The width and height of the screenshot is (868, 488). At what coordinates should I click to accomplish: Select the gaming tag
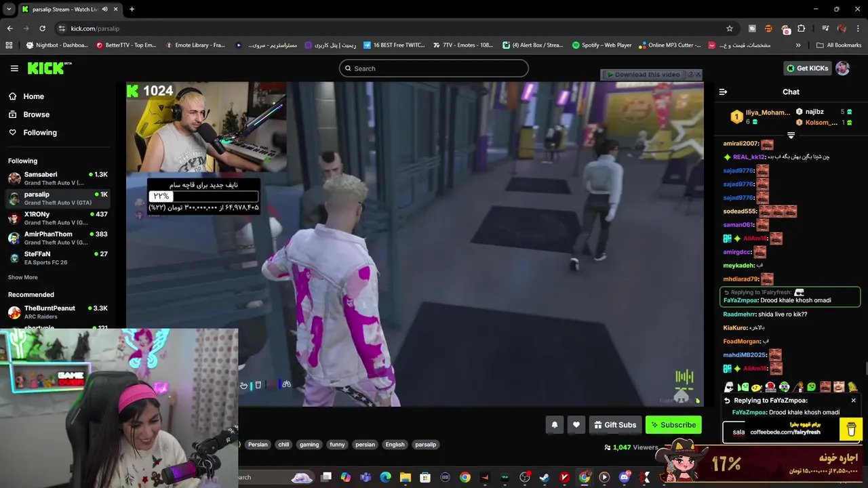pyautogui.click(x=309, y=445)
